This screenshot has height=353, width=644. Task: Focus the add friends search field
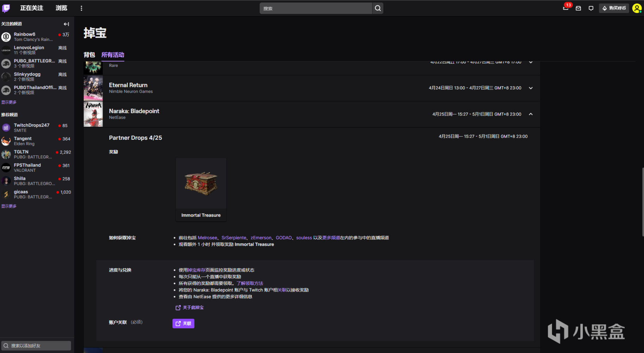pyautogui.click(x=36, y=346)
